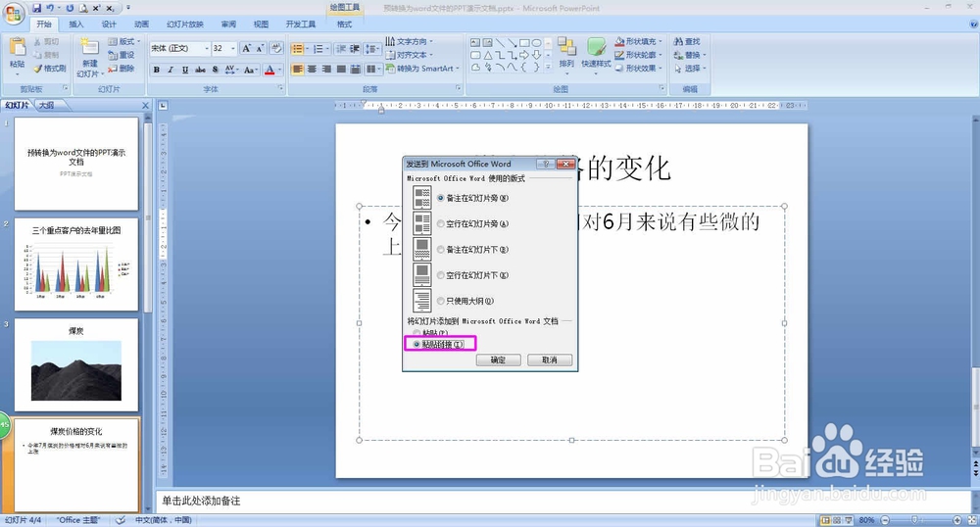Open the 对齐文本 align text dropdown
This screenshot has height=527, width=980.
[410, 55]
